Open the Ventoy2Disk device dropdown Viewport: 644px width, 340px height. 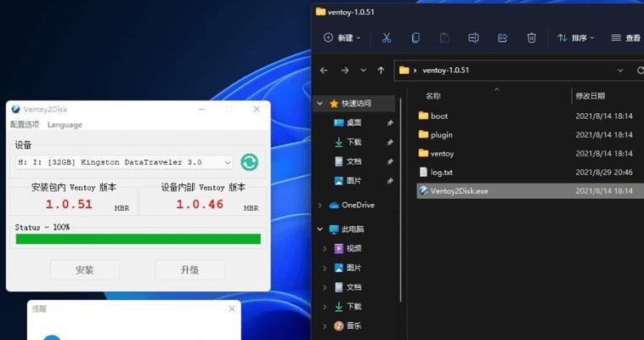click(x=124, y=162)
